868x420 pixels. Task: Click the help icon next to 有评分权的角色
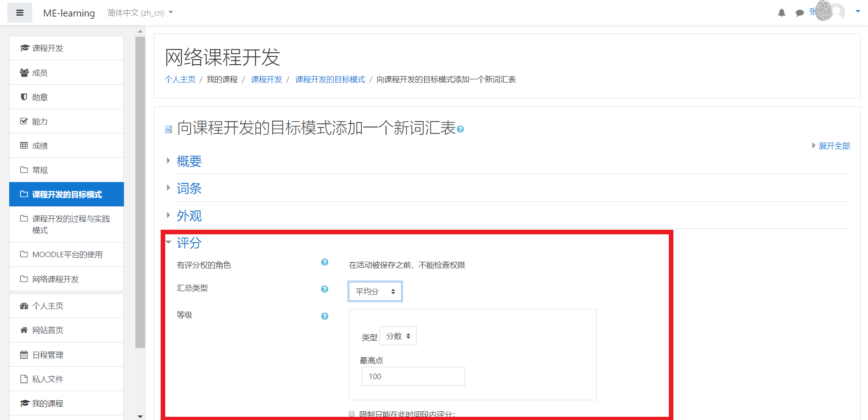coord(325,262)
